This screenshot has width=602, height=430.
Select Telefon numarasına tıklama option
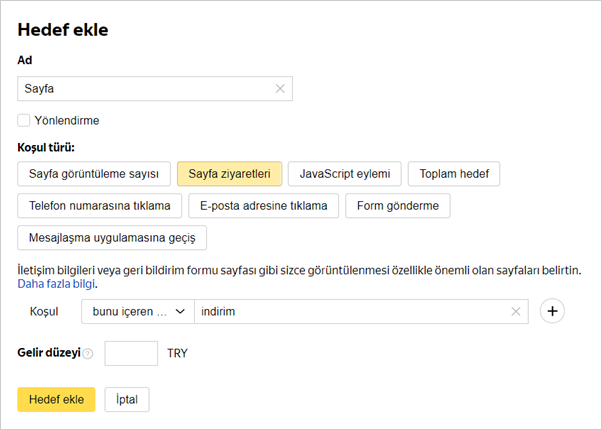click(x=99, y=206)
